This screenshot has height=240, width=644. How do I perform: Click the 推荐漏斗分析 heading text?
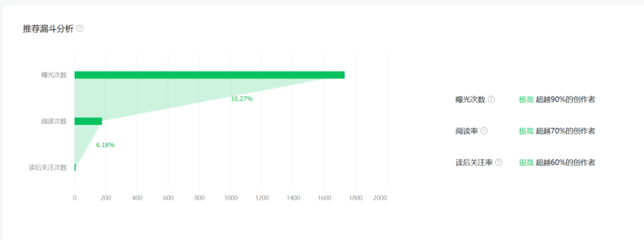click(48, 29)
